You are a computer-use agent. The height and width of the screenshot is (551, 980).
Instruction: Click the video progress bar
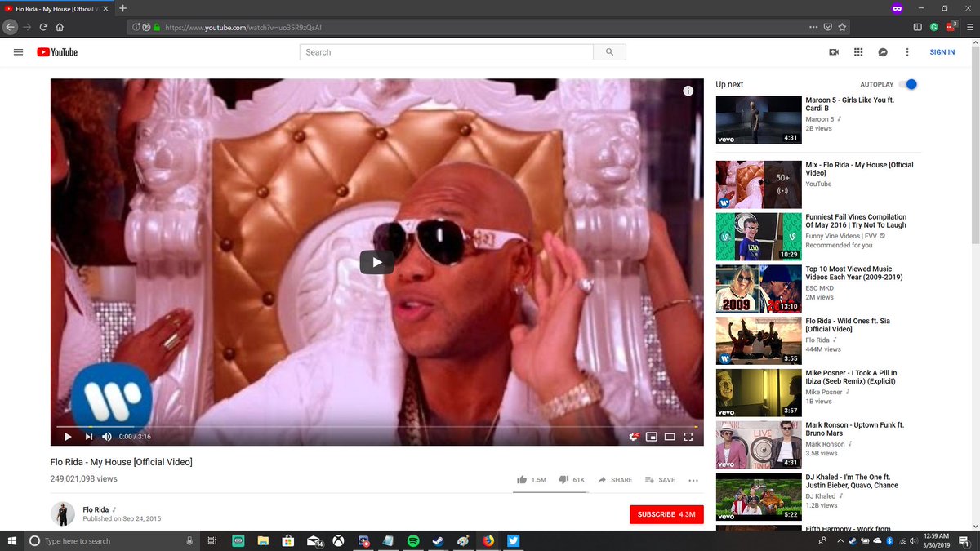click(x=376, y=426)
